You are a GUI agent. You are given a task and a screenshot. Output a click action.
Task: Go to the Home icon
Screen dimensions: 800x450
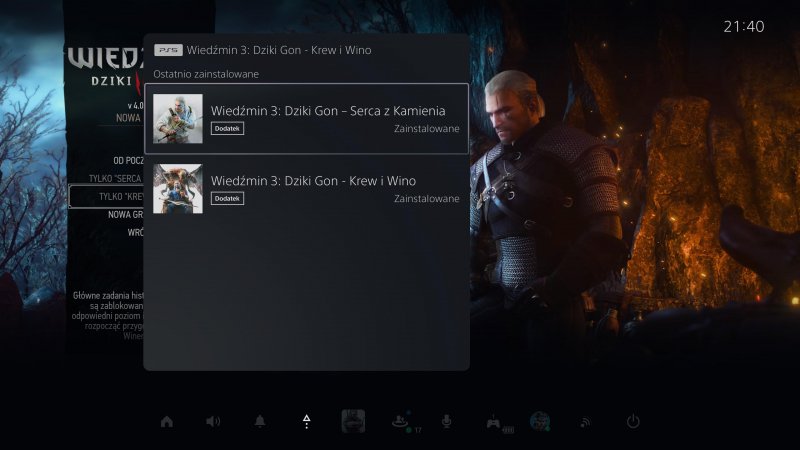coord(166,421)
